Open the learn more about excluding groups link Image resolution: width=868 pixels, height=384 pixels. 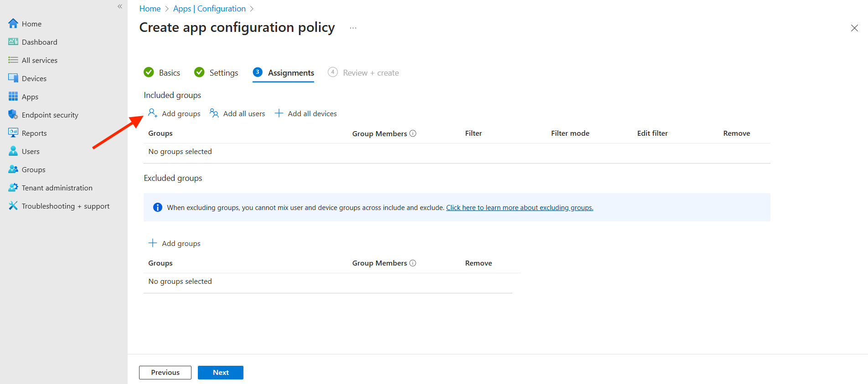(x=519, y=208)
